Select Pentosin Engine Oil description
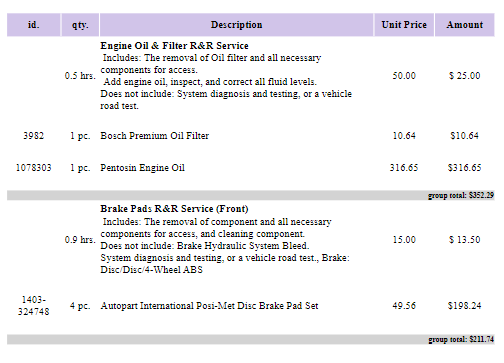Viewport: 504px width, 363px height. coord(143,168)
